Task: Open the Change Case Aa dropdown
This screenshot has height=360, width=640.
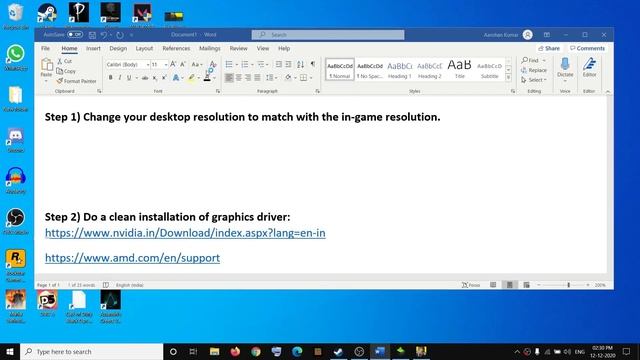Action: (x=197, y=64)
